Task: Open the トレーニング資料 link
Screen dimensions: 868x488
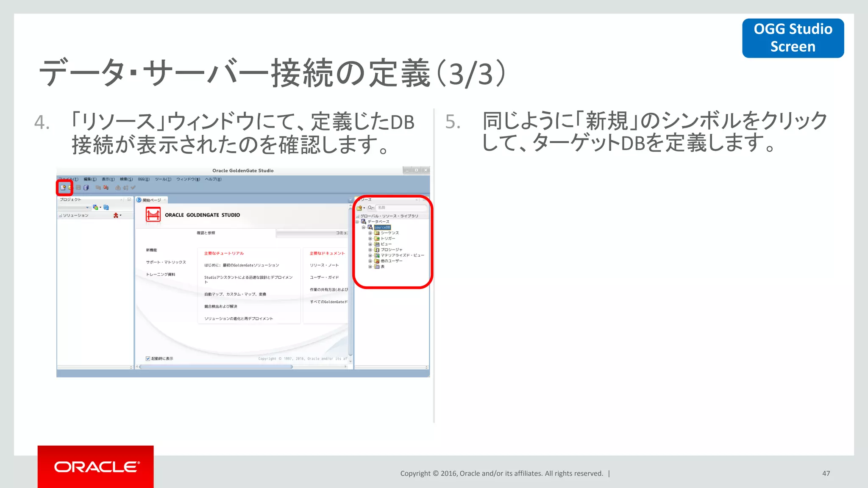Action: coord(161,274)
